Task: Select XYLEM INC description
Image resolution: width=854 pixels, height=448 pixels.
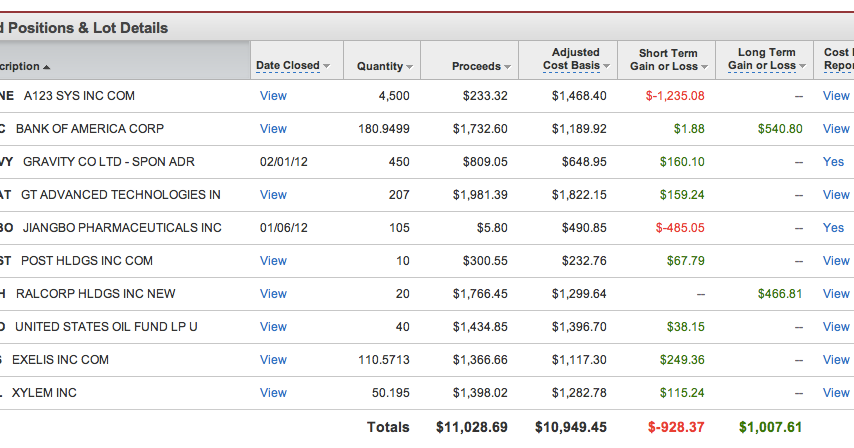Action: (x=44, y=393)
